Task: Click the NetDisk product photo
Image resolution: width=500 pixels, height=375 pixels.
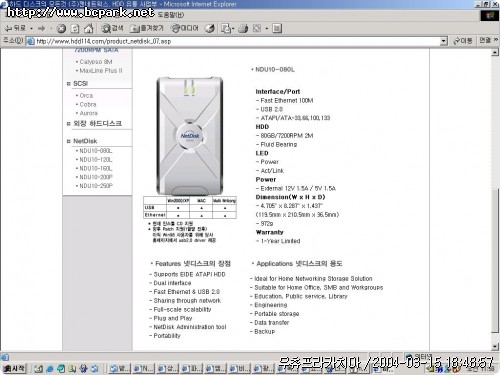Action: (x=190, y=136)
